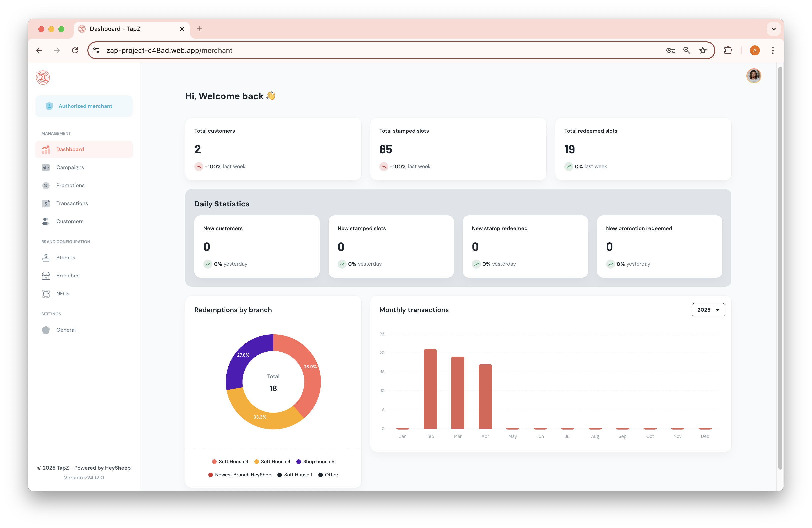Open NFCs via card icon

(46, 294)
